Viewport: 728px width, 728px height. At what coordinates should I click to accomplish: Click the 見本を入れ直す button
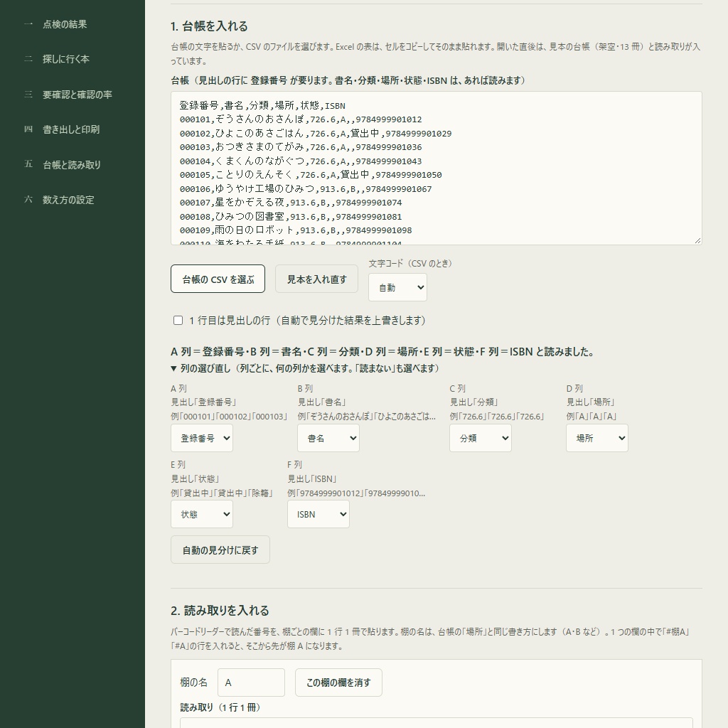316,279
